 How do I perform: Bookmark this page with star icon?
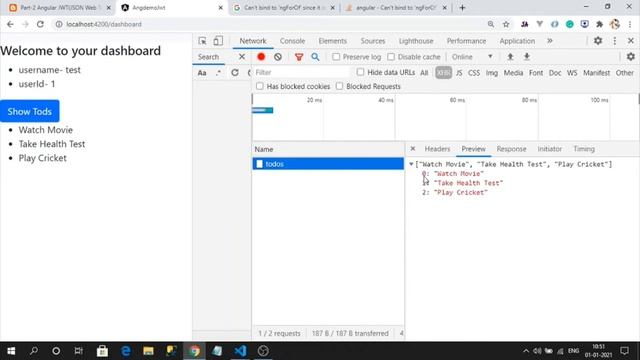(506, 24)
